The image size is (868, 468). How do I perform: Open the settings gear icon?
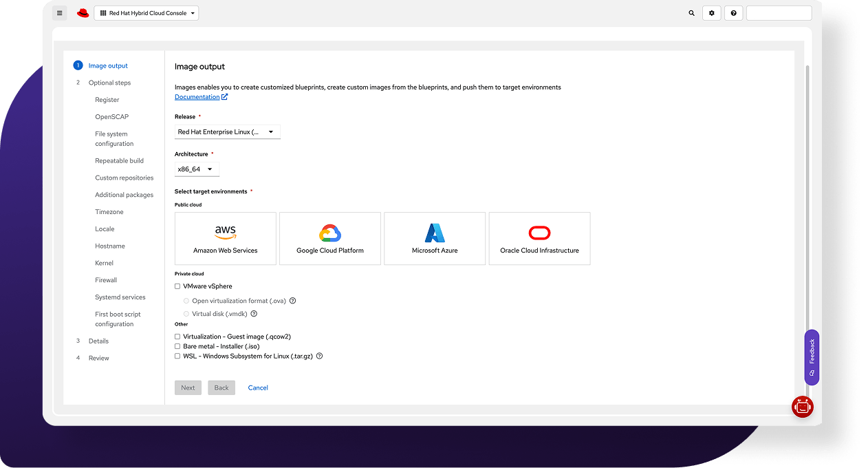pos(712,13)
